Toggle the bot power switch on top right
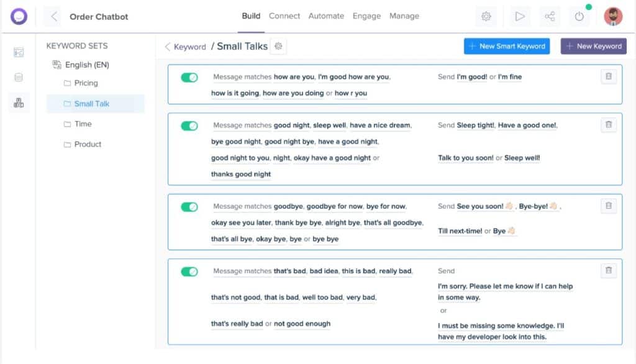This screenshot has width=636, height=364. point(579,16)
